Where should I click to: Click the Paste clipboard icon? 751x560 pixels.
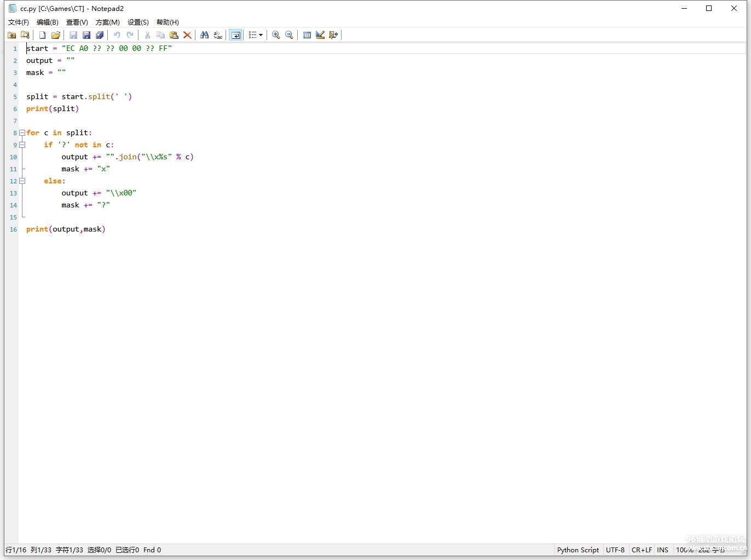pyautogui.click(x=174, y=35)
